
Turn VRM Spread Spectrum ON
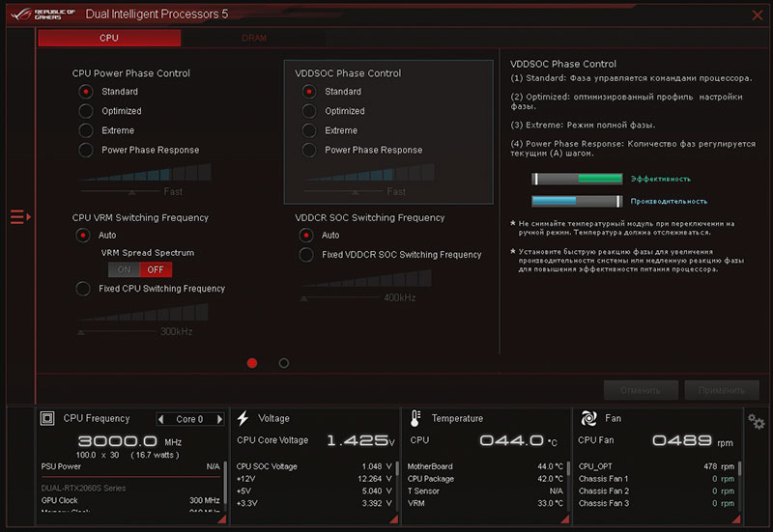click(x=125, y=269)
